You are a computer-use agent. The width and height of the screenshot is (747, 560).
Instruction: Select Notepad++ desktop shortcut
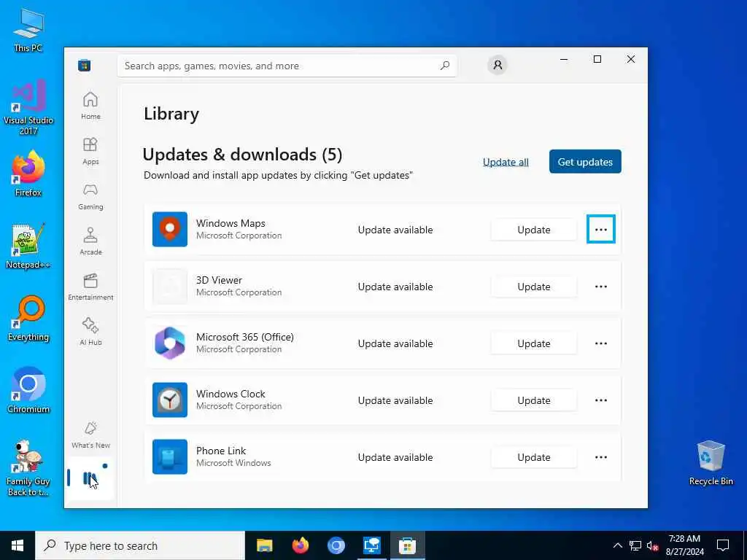click(28, 246)
